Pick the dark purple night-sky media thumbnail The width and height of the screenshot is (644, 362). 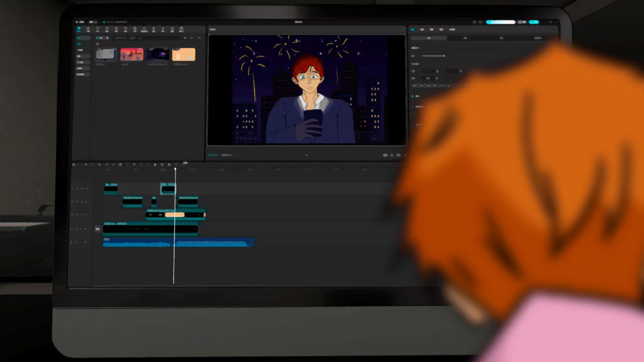pos(158,54)
